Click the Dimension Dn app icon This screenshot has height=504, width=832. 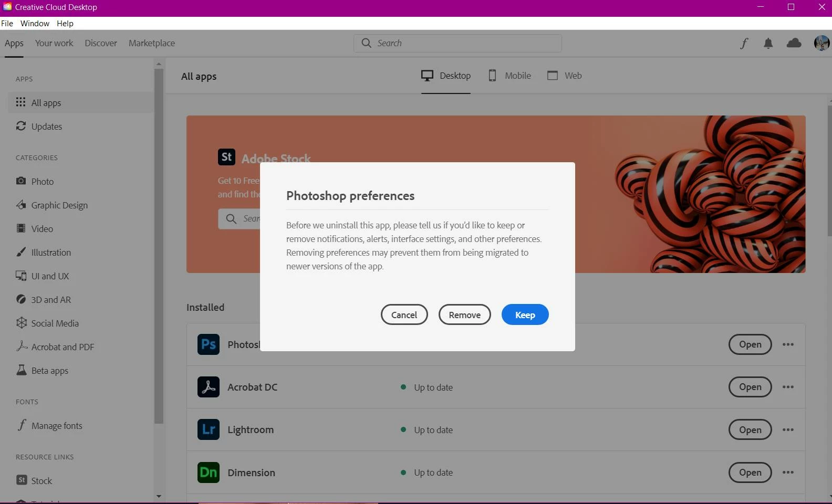click(209, 472)
